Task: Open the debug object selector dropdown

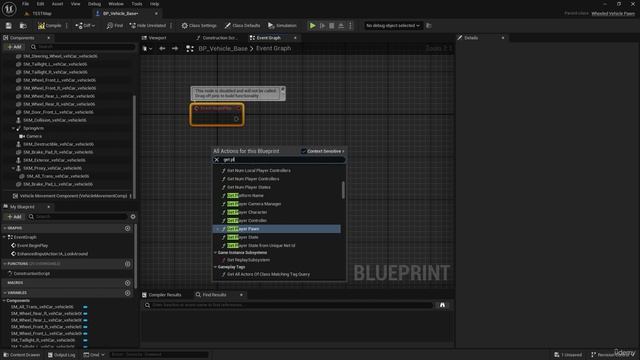Action: [x=393, y=26]
